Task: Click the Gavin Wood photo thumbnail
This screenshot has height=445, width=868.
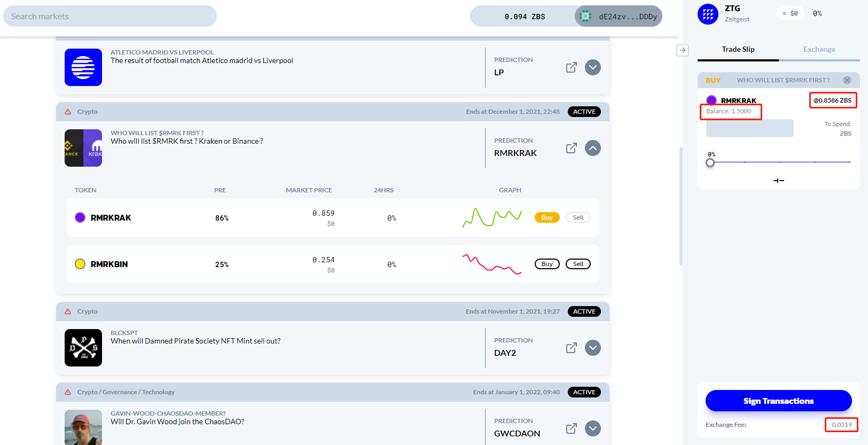Action: coord(83,427)
